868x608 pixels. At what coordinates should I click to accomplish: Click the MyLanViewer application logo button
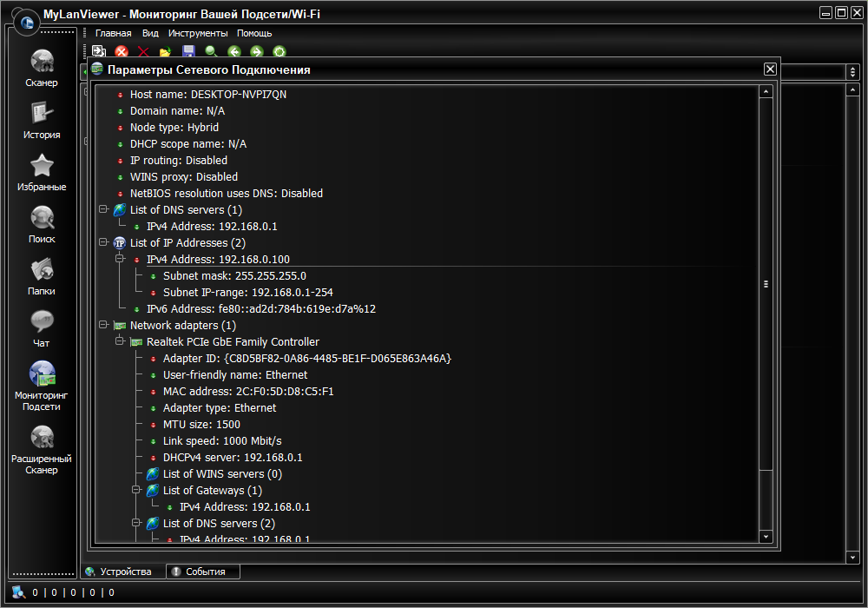(x=27, y=23)
